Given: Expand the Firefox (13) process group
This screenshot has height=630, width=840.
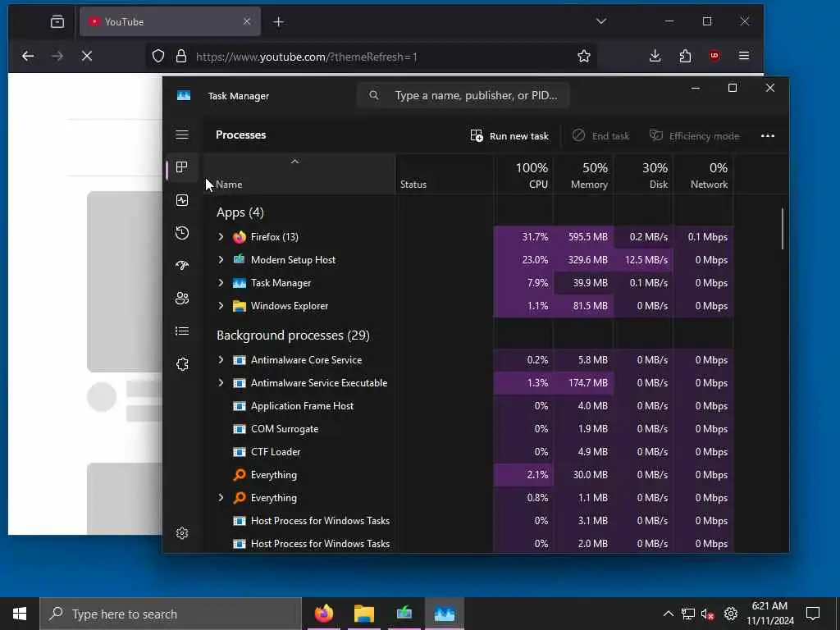Looking at the screenshot, I should coord(221,237).
